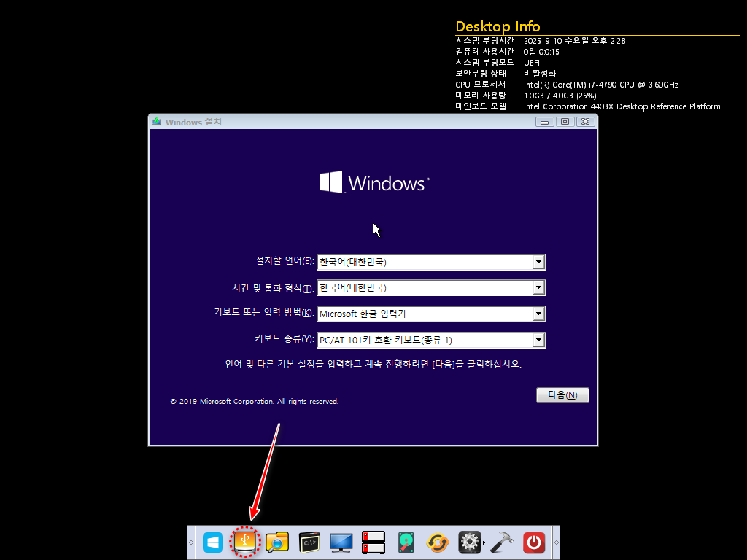This screenshot has width=747, height=560.
Task: Open the 키보드 또는 입력 방법 dropdown
Action: coord(538,314)
